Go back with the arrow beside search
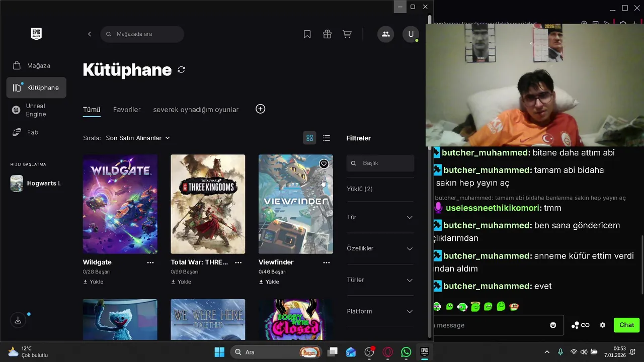The width and height of the screenshot is (644, 362). coord(90,34)
